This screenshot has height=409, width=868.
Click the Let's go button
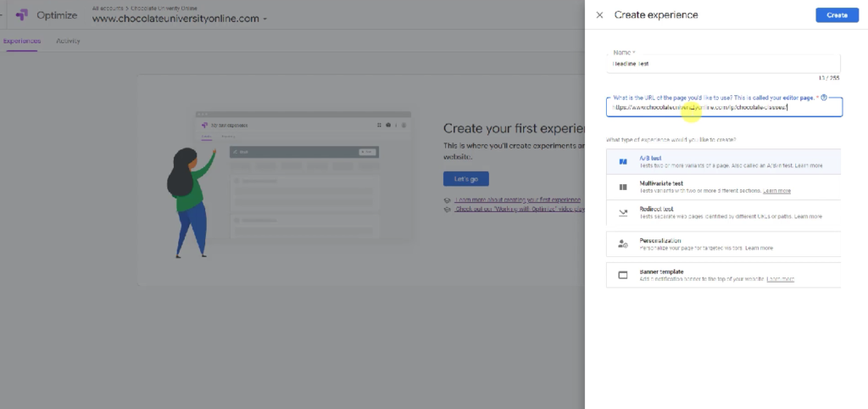(x=465, y=179)
